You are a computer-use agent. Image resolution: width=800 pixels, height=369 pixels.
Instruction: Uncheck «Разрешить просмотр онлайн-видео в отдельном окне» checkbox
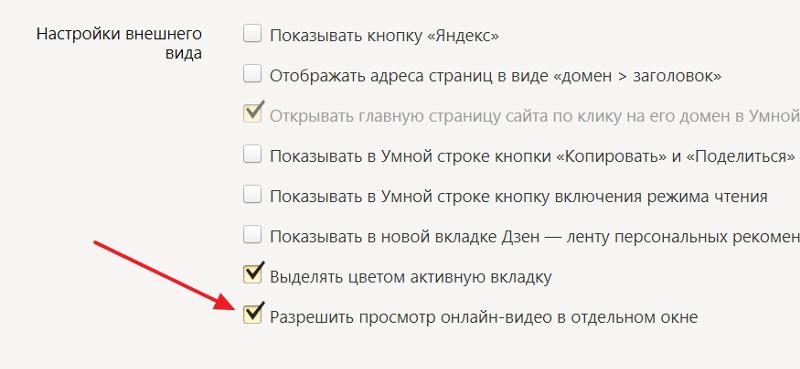[253, 314]
